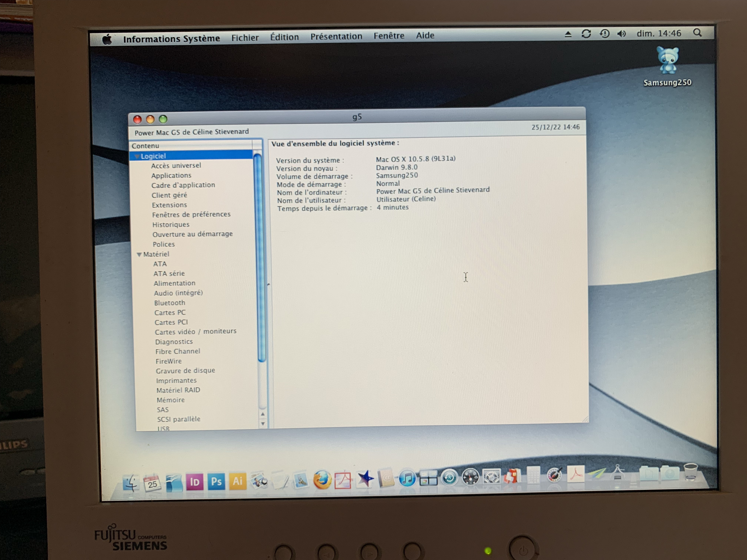Launch Adobe Photoshop from the Dock
This screenshot has width=747, height=560.
click(x=216, y=481)
